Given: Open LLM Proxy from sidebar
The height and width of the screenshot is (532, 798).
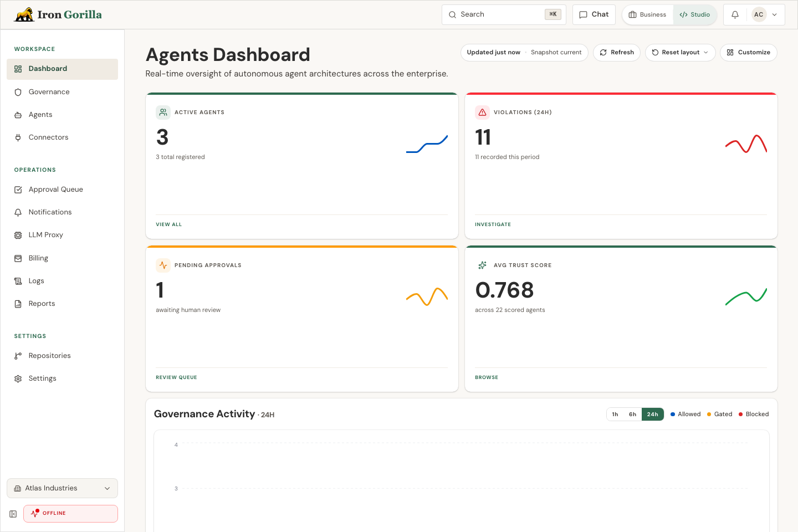Looking at the screenshot, I should (x=62, y=235).
